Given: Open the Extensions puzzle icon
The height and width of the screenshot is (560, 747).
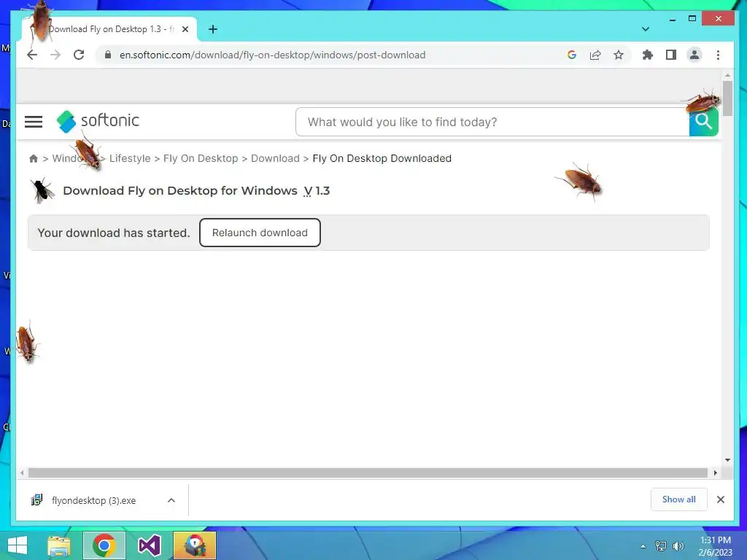Looking at the screenshot, I should 648,55.
